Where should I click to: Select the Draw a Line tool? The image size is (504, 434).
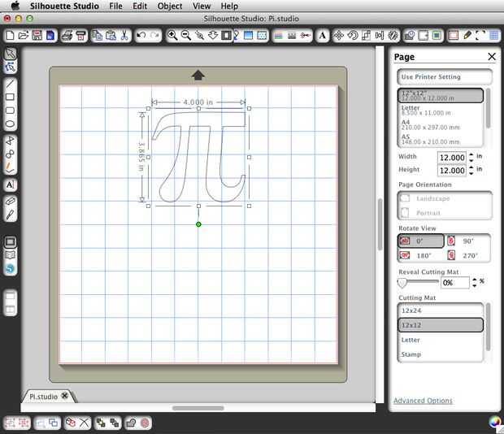click(x=11, y=84)
